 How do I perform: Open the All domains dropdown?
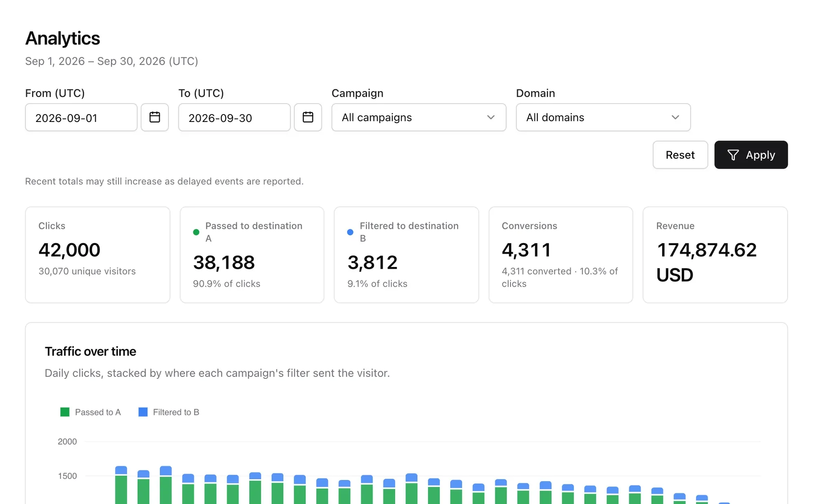[603, 117]
